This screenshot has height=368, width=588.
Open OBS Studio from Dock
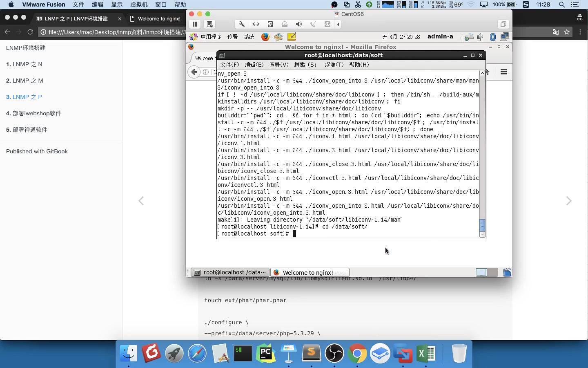pyautogui.click(x=334, y=353)
